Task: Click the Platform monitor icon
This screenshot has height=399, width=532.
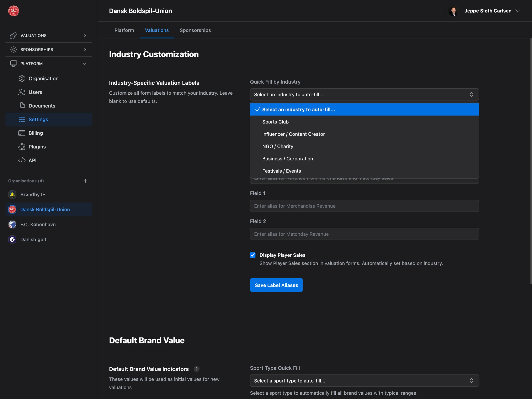Action: [14, 64]
